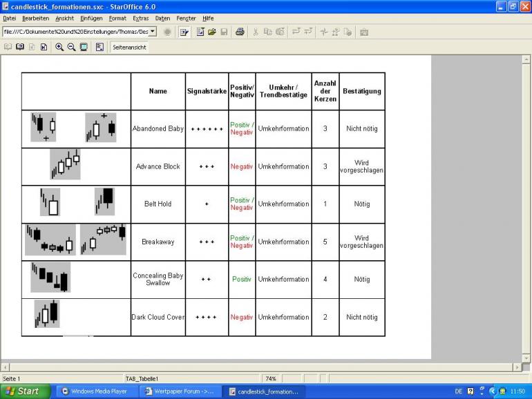The image size is (532, 399).
Task: Open the Format menu
Action: pyautogui.click(x=117, y=19)
